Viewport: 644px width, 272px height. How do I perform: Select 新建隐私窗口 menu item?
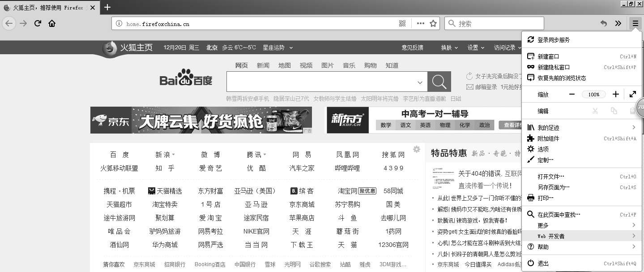(x=582, y=67)
